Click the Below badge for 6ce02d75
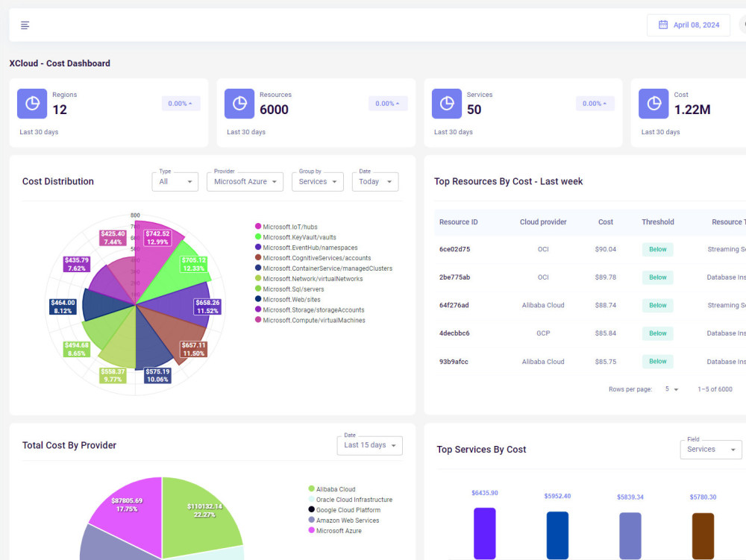The width and height of the screenshot is (746, 560). click(658, 250)
